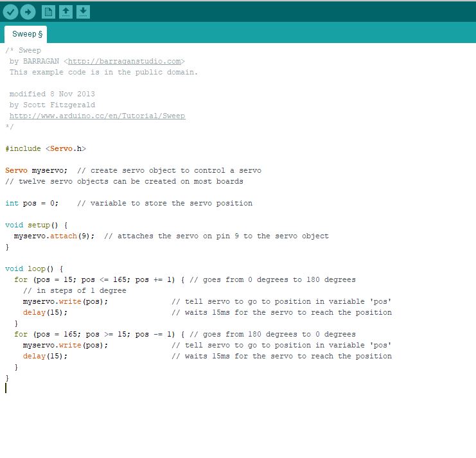Click 'modified 8 Nov 2013' comment line
The image size is (476, 458).
[x=52, y=94]
